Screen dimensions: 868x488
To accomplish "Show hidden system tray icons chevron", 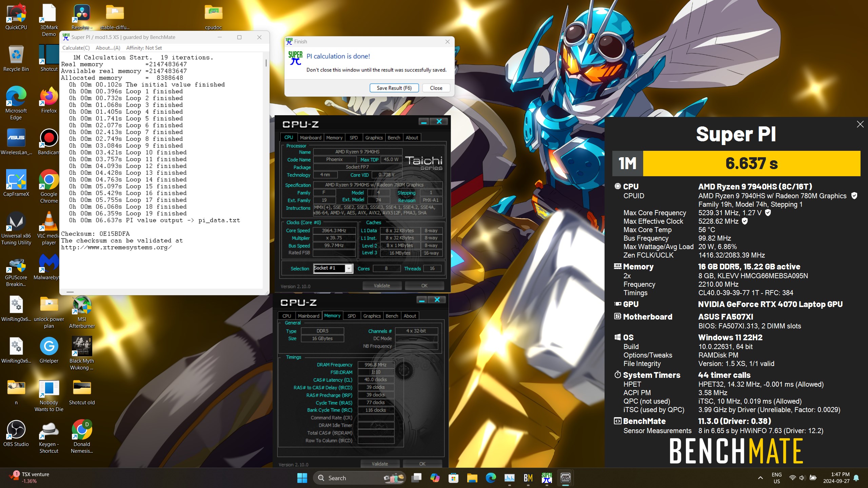I will (761, 478).
